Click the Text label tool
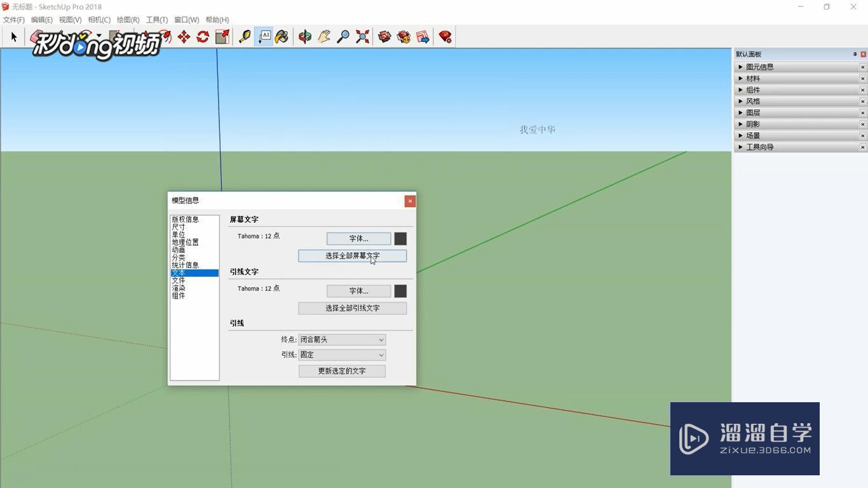Image resolution: width=868 pixels, height=488 pixels. [264, 37]
